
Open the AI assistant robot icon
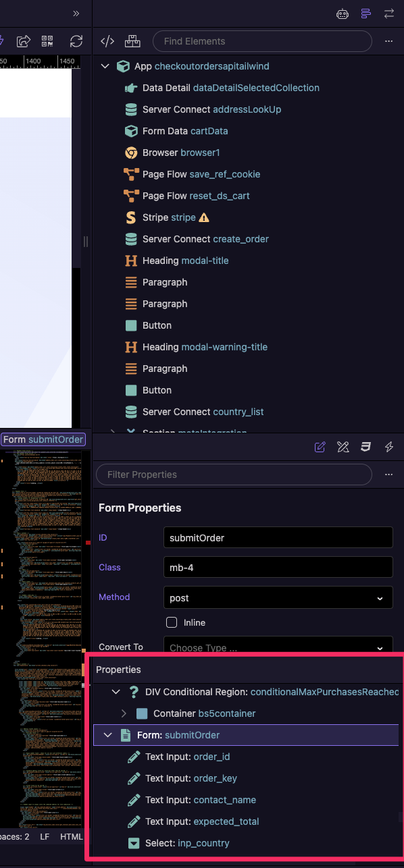coord(343,13)
